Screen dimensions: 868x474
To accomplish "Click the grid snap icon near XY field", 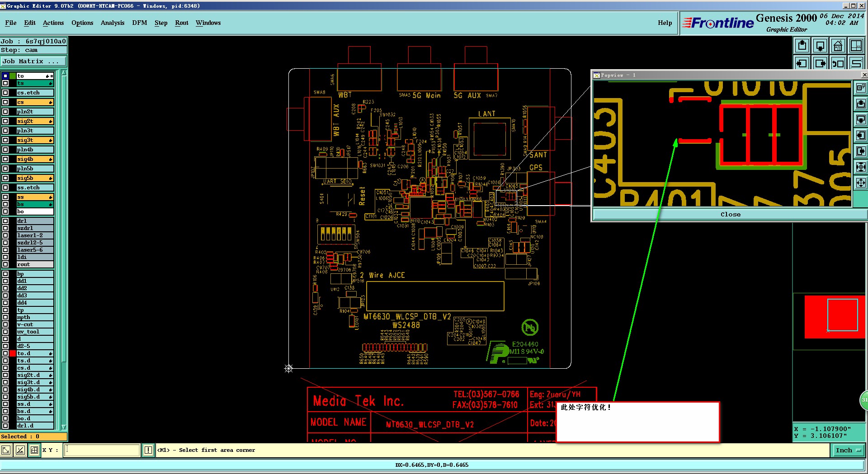I will tap(34, 450).
